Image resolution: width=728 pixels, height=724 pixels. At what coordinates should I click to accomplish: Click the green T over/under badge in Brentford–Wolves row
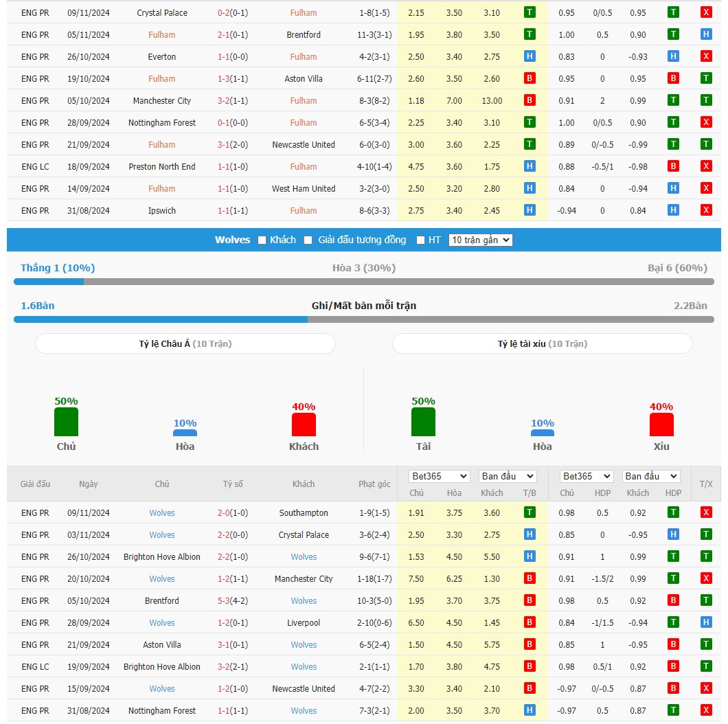[x=706, y=600]
